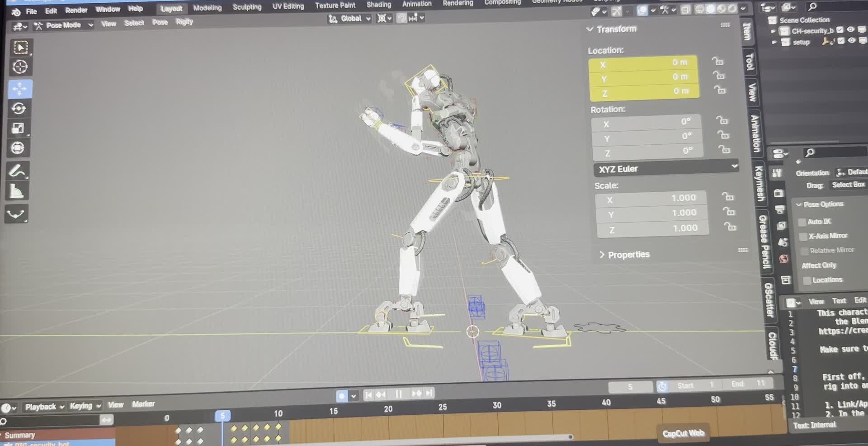Select the Rotate tool in the toolbar
Screen dimensions: 868x446
tap(18, 109)
